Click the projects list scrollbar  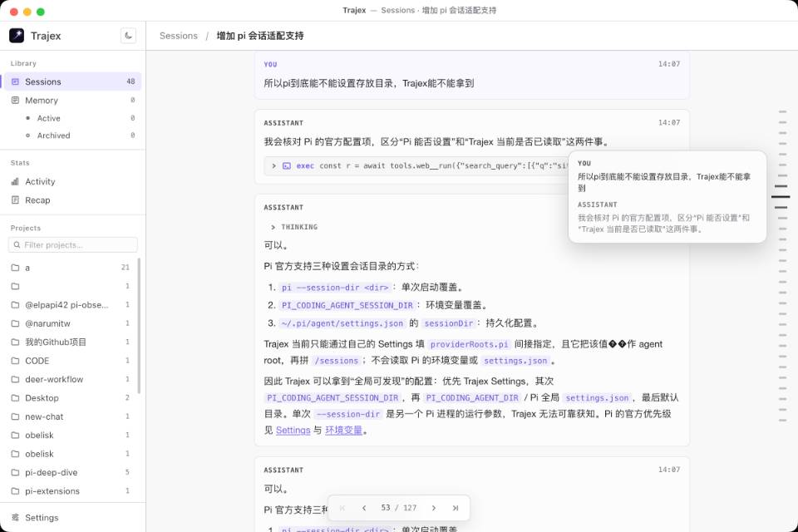[139, 326]
